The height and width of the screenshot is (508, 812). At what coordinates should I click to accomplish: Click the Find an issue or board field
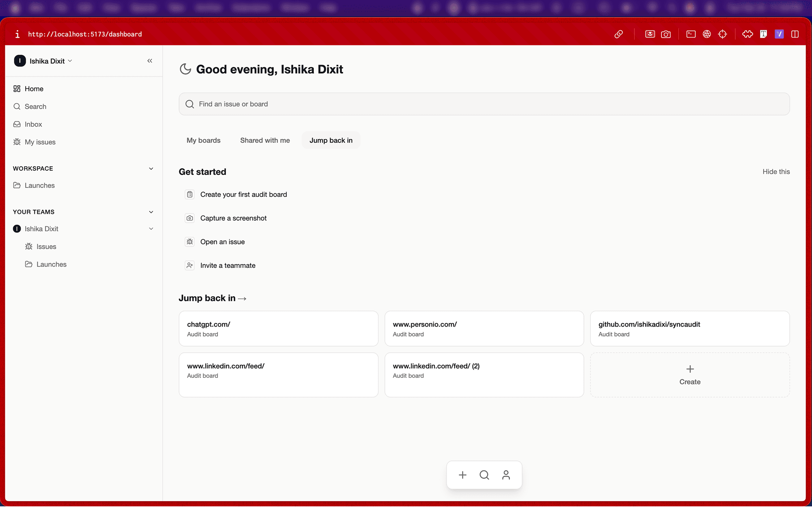[484, 104]
